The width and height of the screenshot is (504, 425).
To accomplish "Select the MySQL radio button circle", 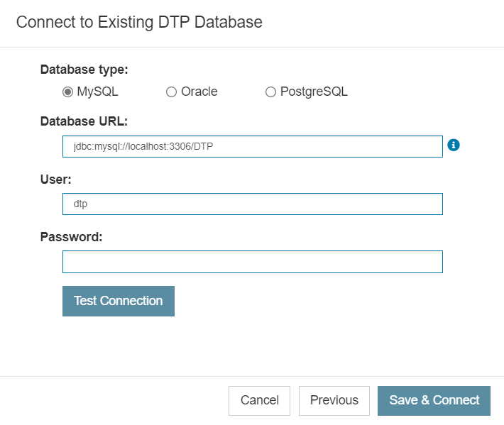I will click(67, 92).
